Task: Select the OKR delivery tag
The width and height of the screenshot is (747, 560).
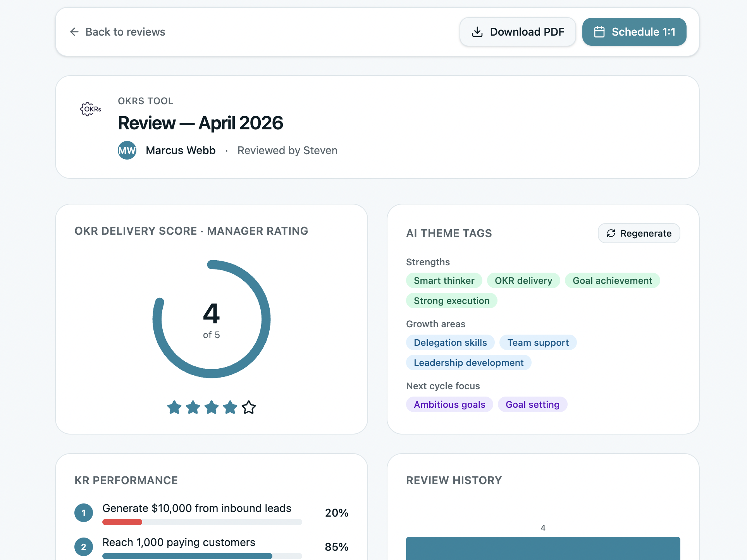Action: [x=523, y=280]
